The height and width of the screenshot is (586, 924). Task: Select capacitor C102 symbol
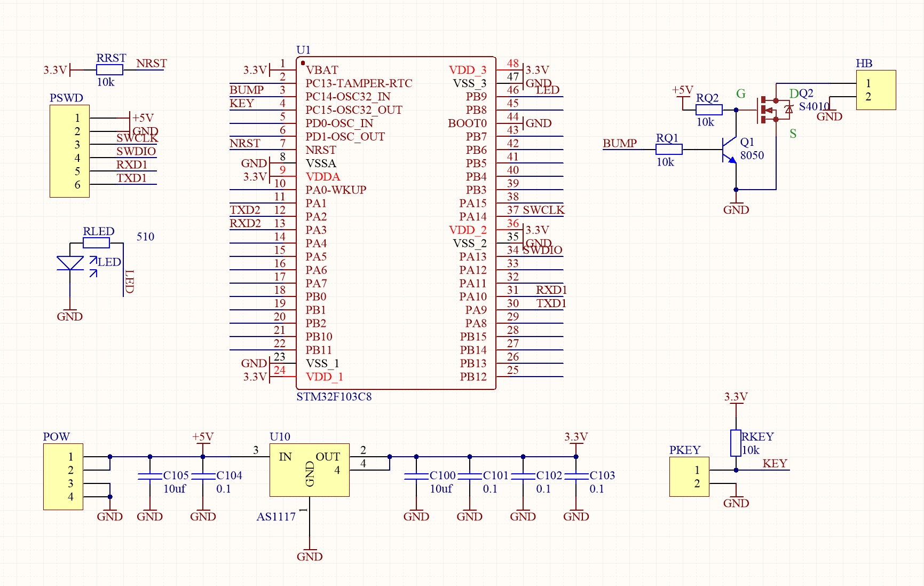coord(523,476)
